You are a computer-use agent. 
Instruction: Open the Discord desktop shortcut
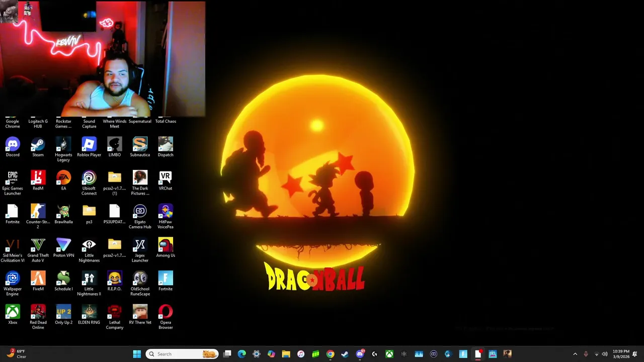click(x=13, y=147)
